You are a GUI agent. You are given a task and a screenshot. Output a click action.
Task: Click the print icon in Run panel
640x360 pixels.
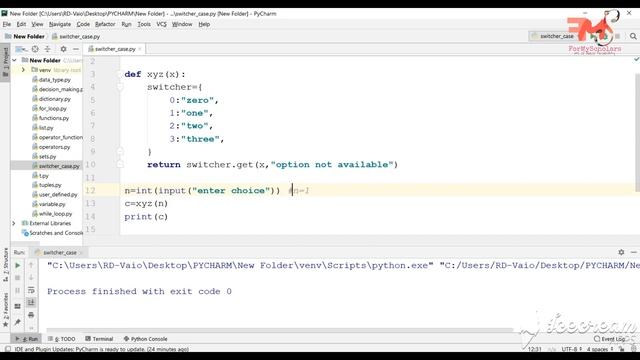pyautogui.click(x=31, y=315)
